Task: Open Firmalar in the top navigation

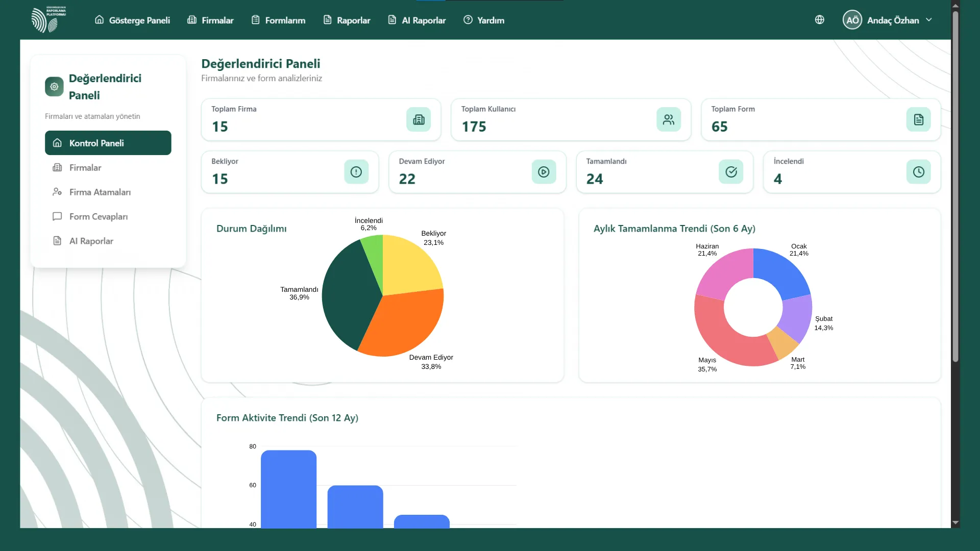Action: coord(210,20)
